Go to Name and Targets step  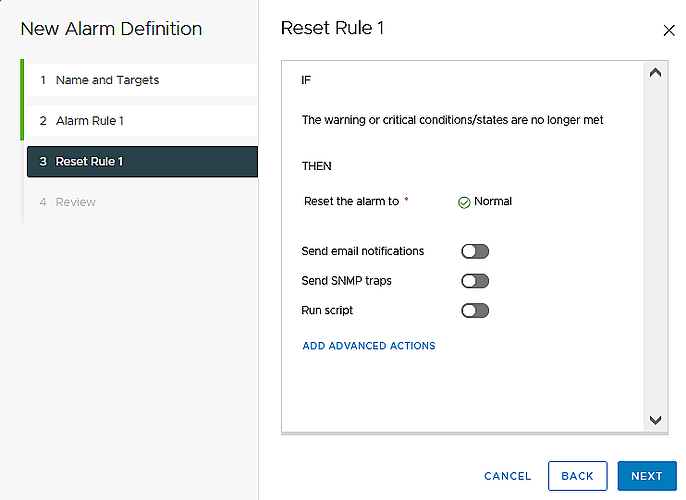[x=107, y=80]
